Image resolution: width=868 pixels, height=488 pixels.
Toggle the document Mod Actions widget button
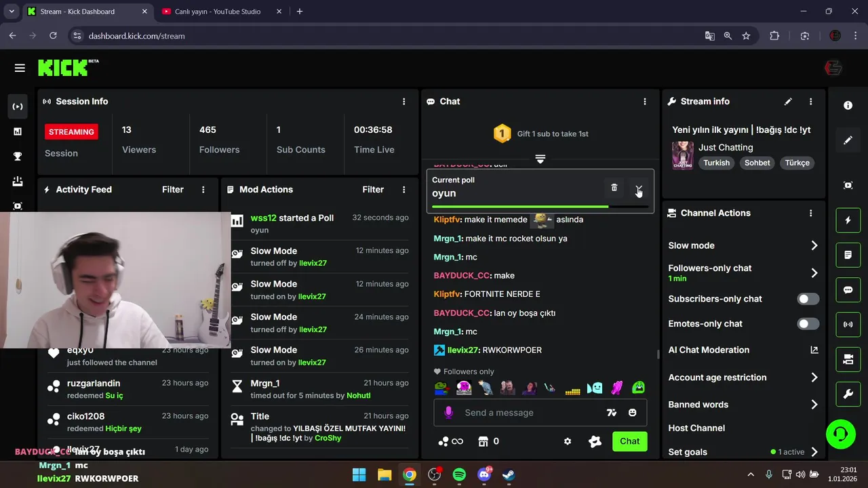click(x=848, y=255)
